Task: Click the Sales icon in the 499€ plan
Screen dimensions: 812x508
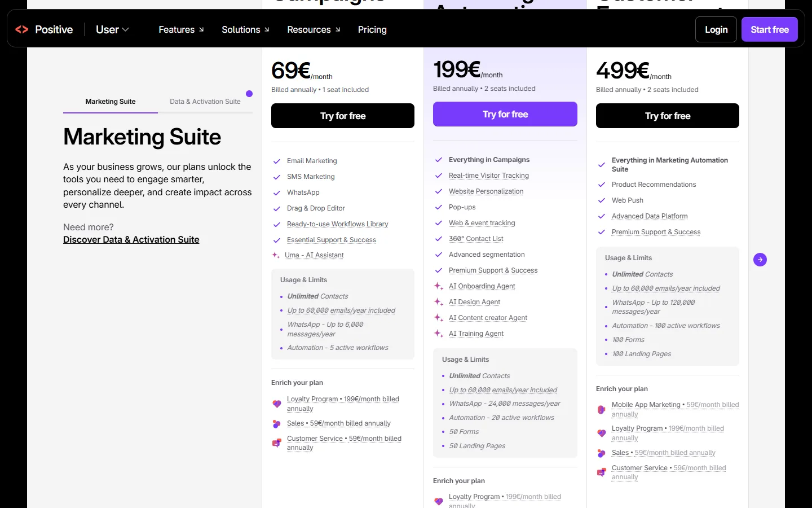Action: point(601,453)
